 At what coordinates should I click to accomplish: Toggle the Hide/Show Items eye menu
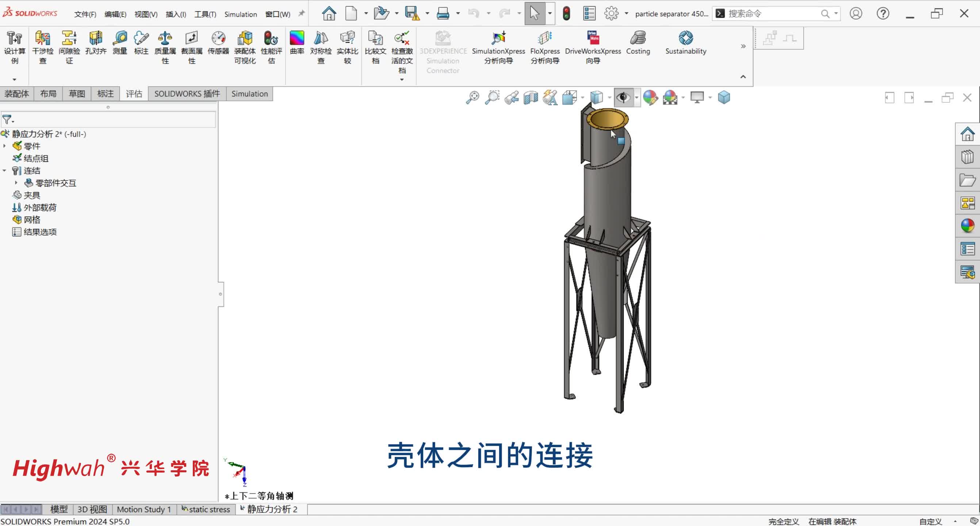tap(624, 98)
